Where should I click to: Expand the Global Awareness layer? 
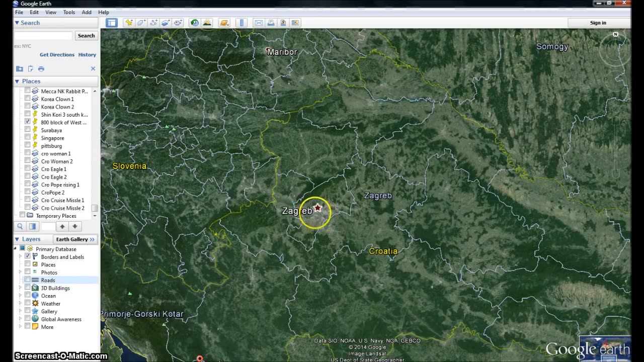coord(21,319)
